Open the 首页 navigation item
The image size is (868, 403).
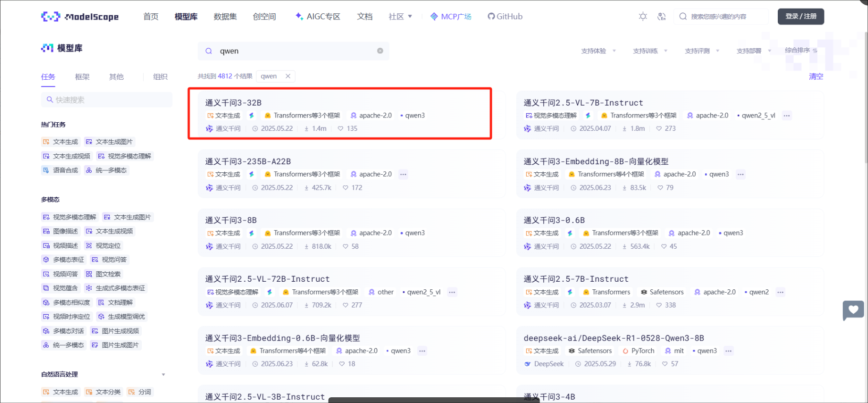[x=151, y=17]
